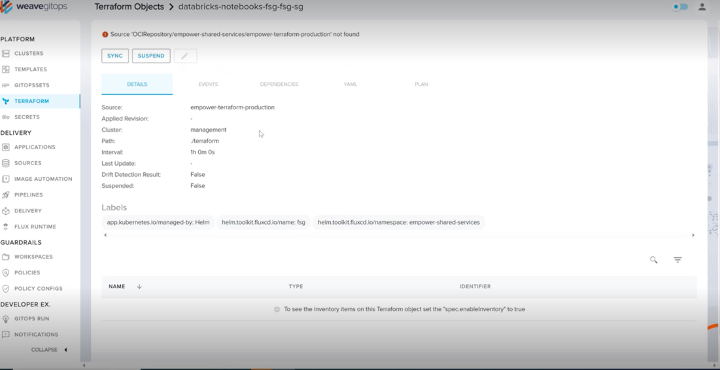The image size is (720, 370).
Task: Click the Suspend button
Action: [x=151, y=56]
